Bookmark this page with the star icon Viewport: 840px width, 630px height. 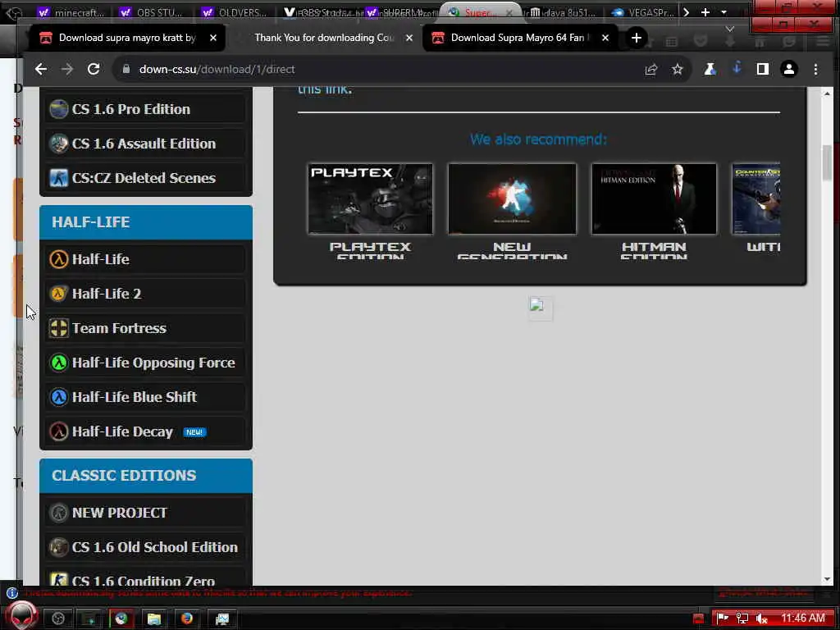coord(677,69)
